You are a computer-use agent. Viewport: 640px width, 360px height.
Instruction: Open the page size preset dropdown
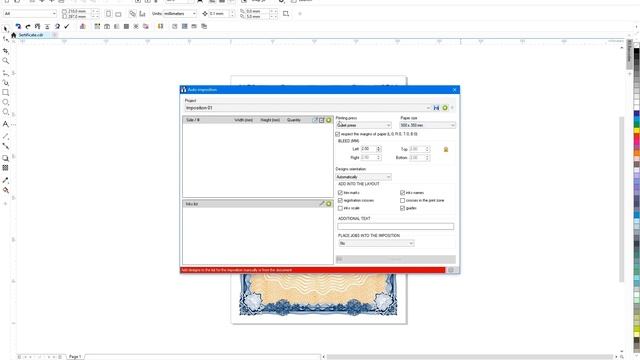(x=30, y=14)
